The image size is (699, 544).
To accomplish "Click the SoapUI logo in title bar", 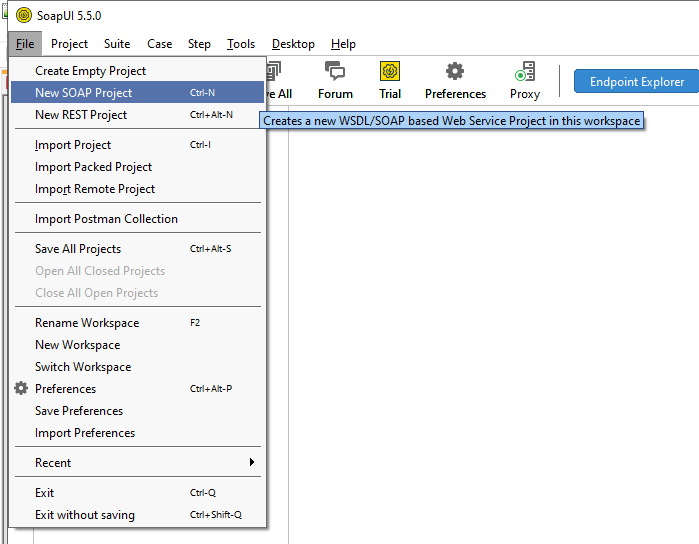I will tap(24, 15).
